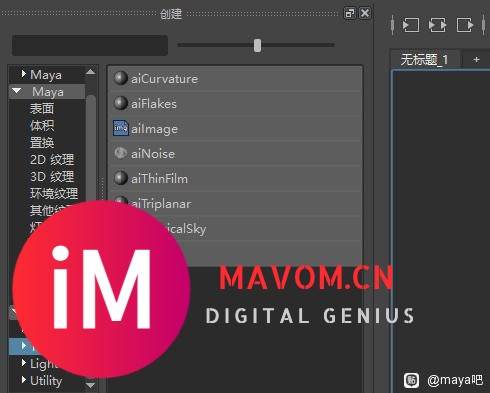Select the aiThinFilm sphere icon
This screenshot has height=393, width=490.
tap(121, 178)
